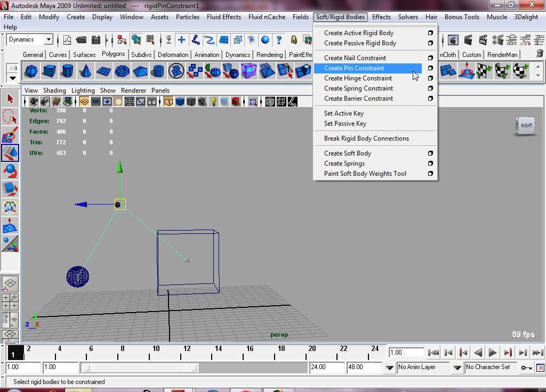Click the New Scene icon
546x392 pixels.
click(x=67, y=40)
